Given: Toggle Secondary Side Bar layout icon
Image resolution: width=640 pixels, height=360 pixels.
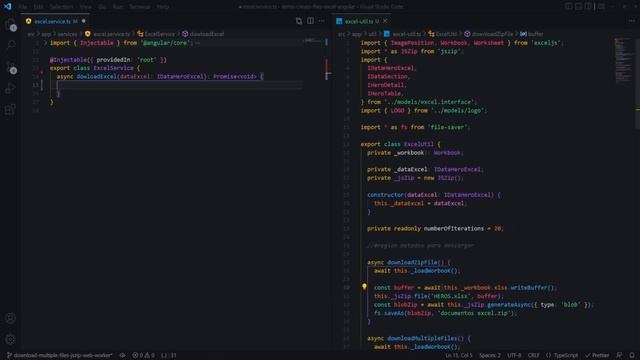Looking at the screenshot, I should 589,7.
